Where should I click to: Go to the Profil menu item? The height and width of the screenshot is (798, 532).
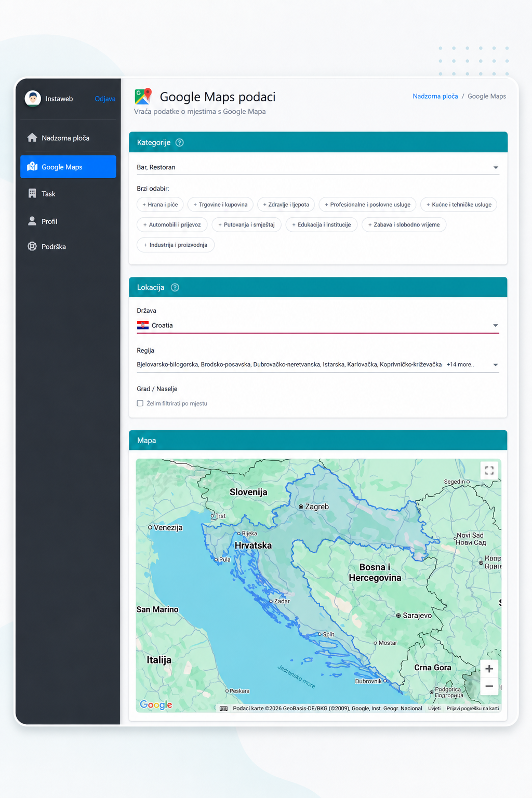68,221
